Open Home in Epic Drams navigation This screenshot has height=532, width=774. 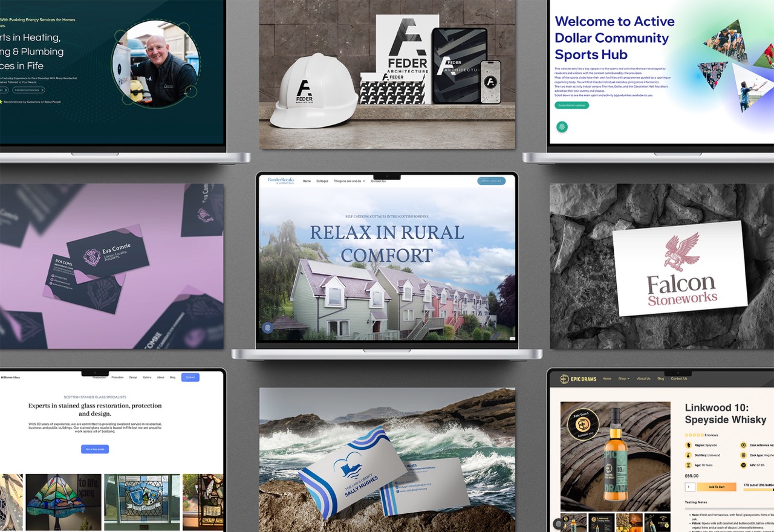(x=607, y=378)
